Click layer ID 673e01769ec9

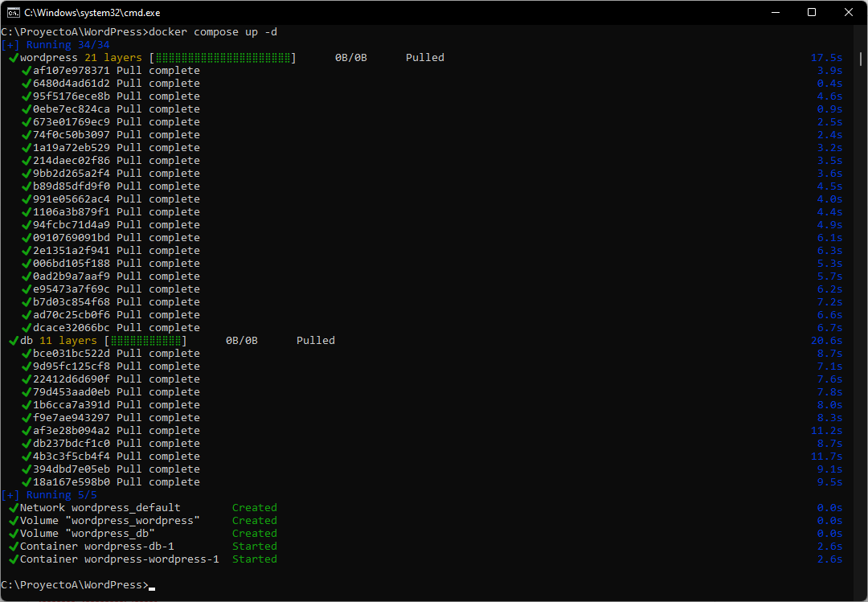[x=72, y=122]
